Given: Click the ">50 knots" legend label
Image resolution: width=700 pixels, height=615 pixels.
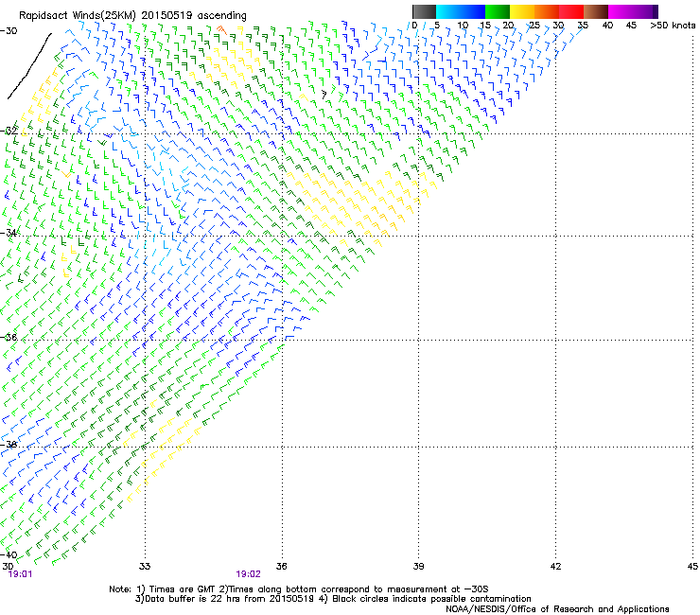Looking at the screenshot, I should pyautogui.click(x=673, y=26).
